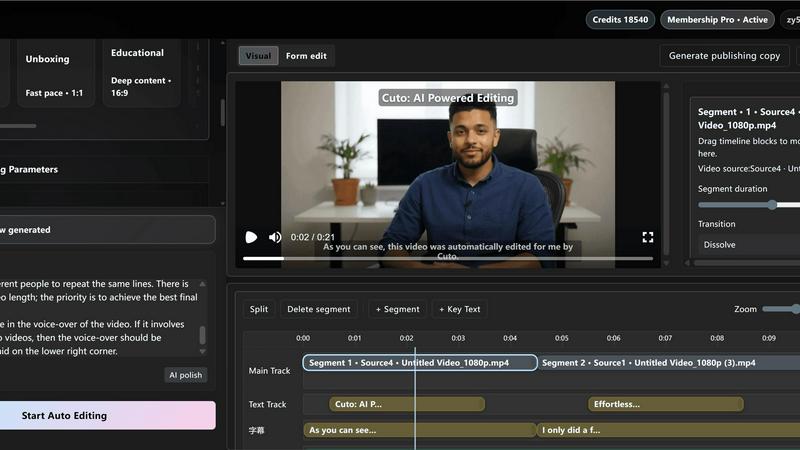Click scroll-down arrow in prompt text box
This screenshot has width=800, height=450.
203,352
